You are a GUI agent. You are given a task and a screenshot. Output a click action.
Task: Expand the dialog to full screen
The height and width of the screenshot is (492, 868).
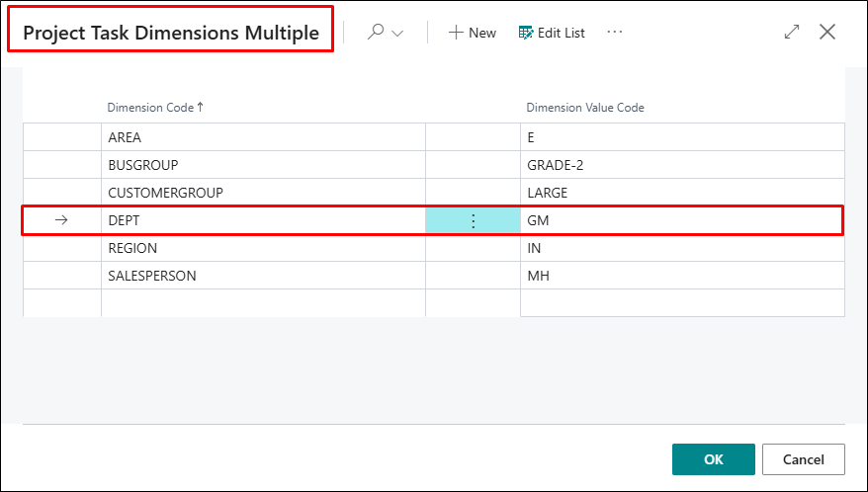pos(791,32)
